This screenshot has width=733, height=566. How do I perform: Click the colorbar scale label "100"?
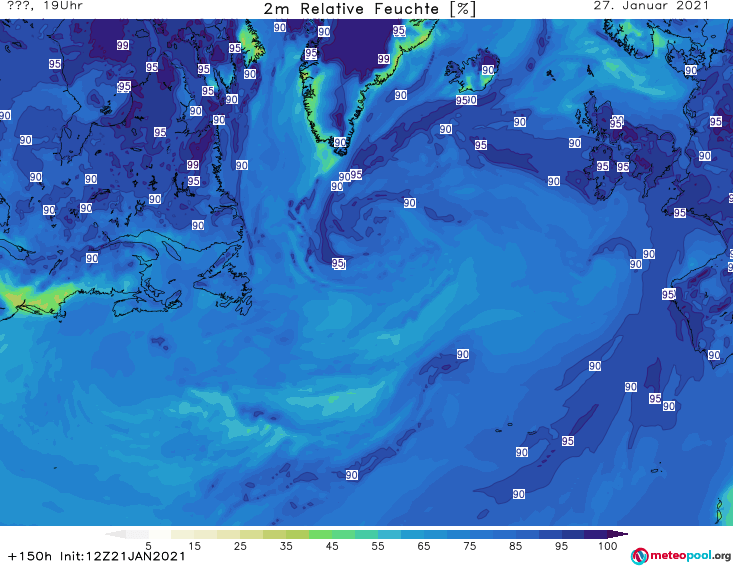[608, 546]
